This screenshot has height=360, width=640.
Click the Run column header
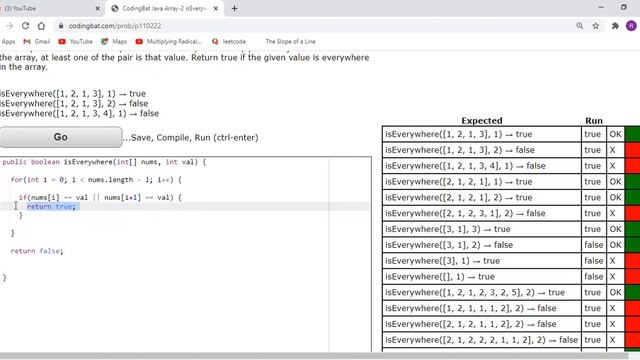tap(593, 120)
